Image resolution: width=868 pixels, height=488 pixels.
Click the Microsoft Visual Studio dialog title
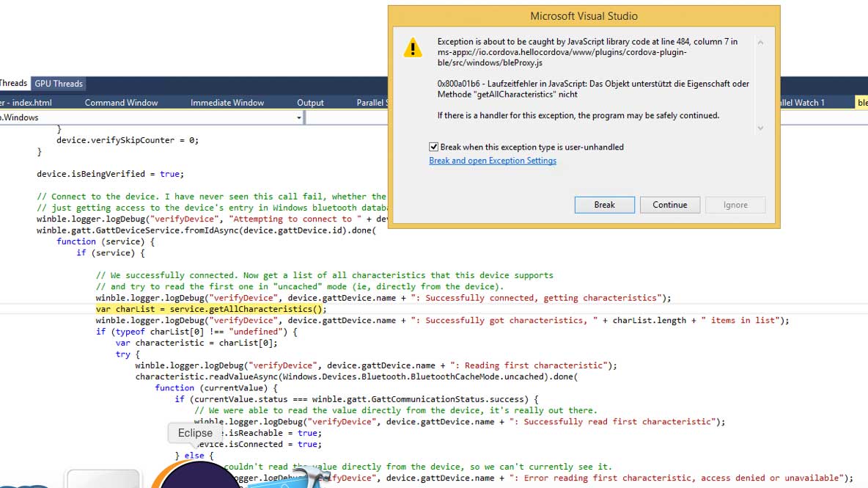(584, 16)
